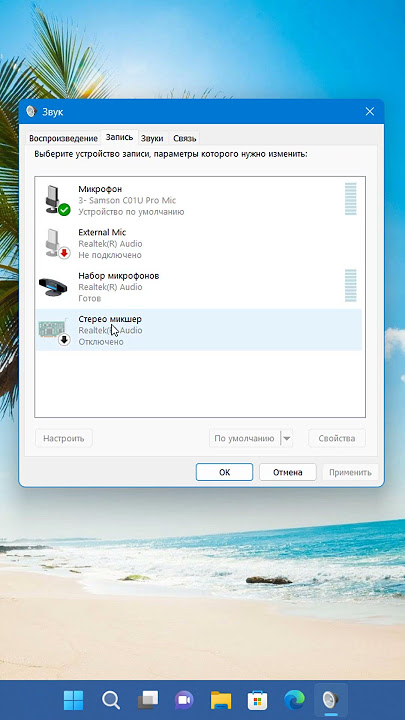
Task: Click the Устройство по умолчанию status
Action: (131, 212)
